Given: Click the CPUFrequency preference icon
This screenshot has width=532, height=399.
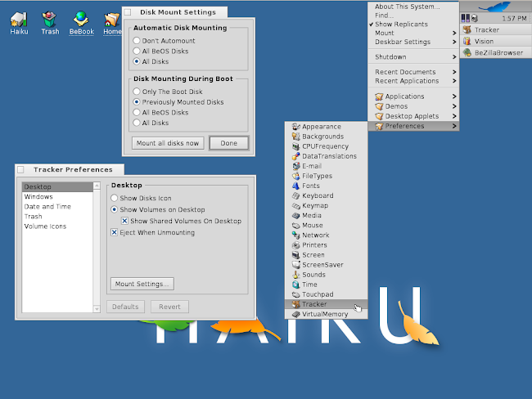Looking at the screenshot, I should [x=295, y=146].
